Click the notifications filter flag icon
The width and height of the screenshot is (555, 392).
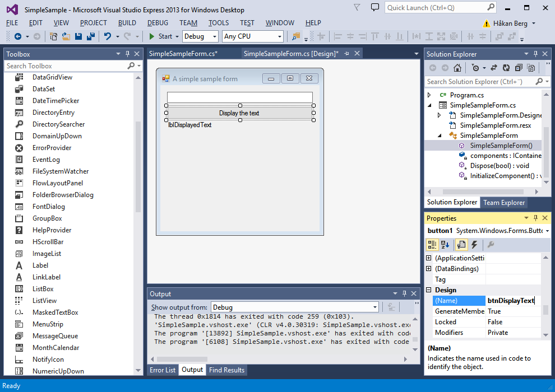coord(357,7)
